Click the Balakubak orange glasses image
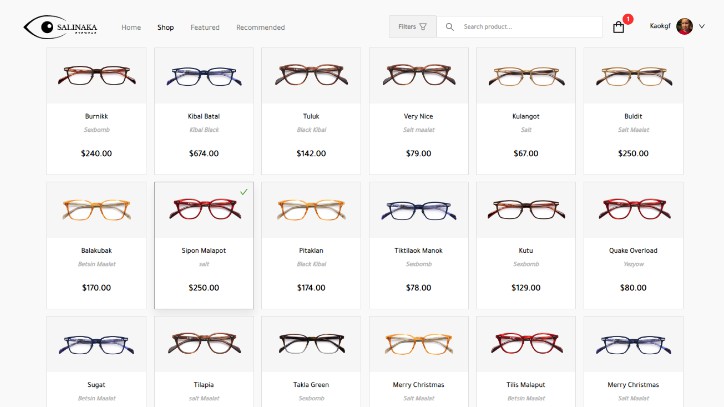The image size is (724, 407). 96,209
